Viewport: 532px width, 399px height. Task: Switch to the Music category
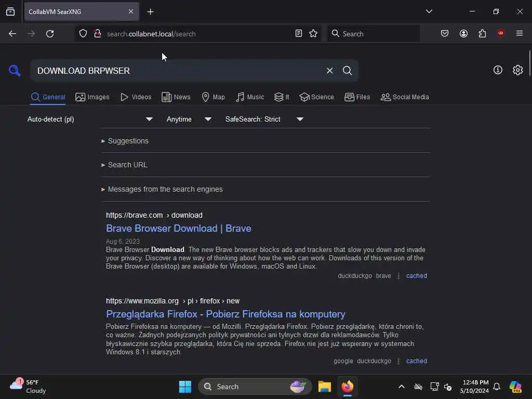[250, 97]
